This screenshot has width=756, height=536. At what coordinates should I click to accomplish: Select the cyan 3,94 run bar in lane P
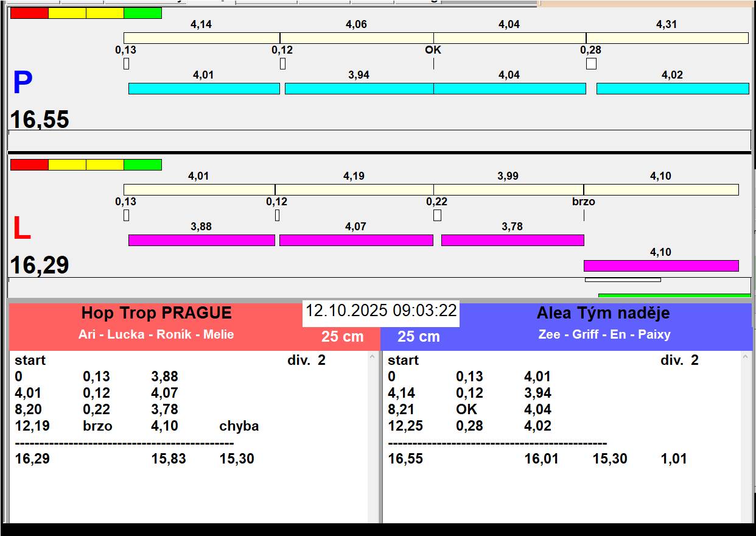(359, 88)
